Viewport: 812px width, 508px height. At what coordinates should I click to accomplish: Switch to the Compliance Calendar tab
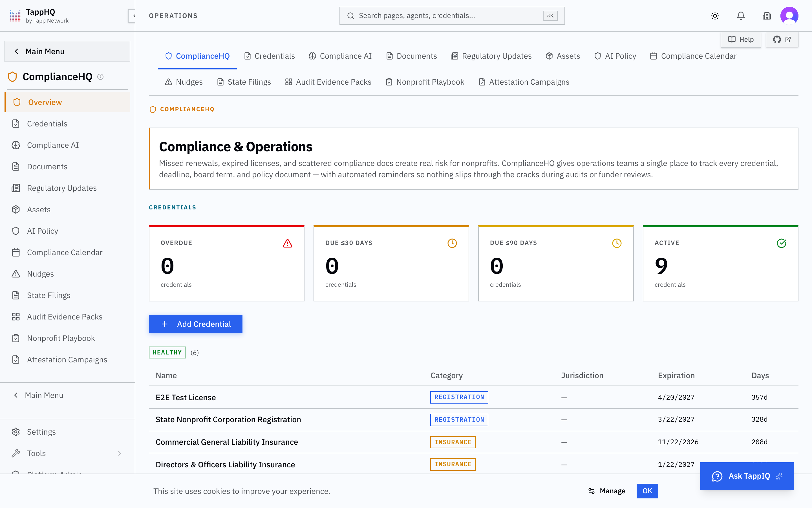693,56
